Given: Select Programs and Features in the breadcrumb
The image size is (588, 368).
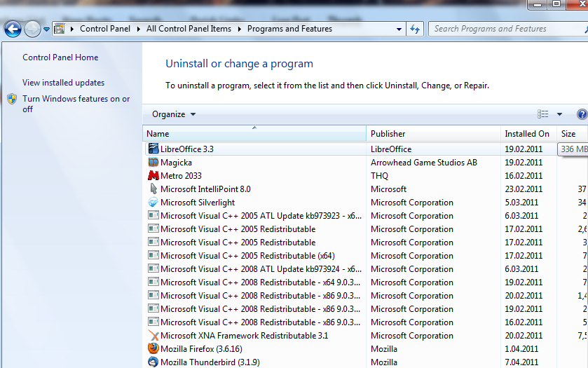Looking at the screenshot, I should [x=289, y=29].
